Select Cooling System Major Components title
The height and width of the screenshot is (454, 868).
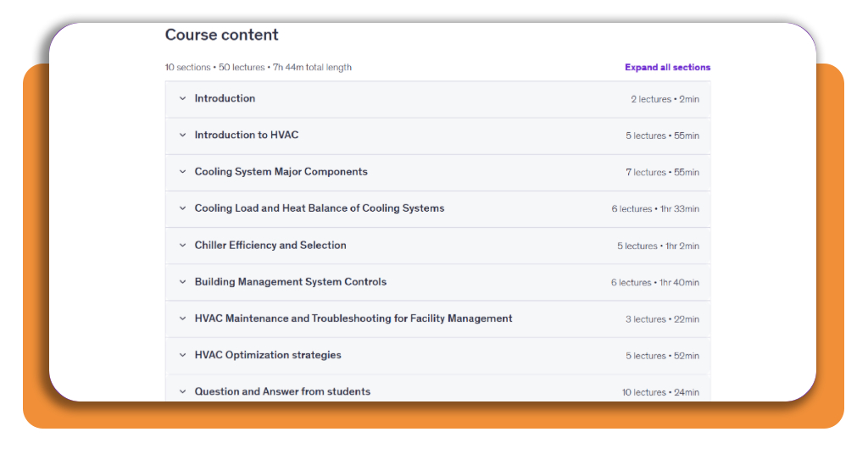281,172
